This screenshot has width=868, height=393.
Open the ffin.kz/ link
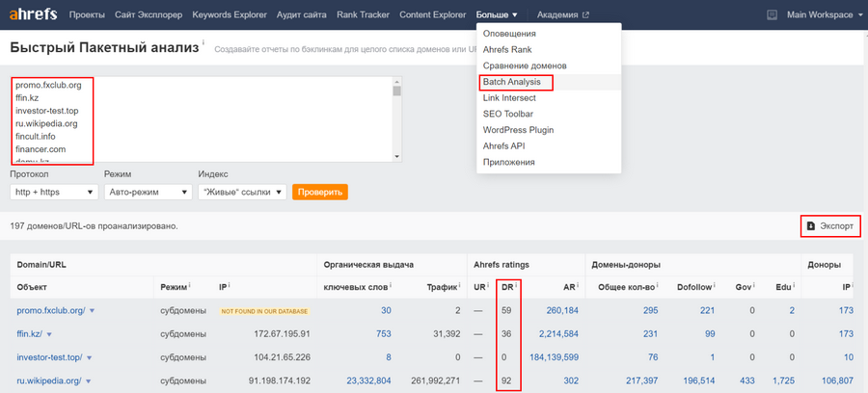coord(29,334)
